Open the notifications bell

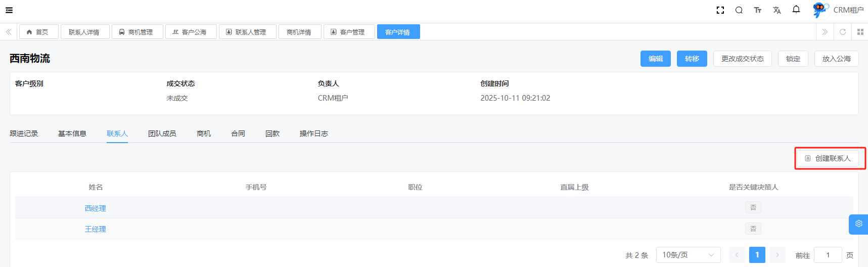(x=796, y=10)
